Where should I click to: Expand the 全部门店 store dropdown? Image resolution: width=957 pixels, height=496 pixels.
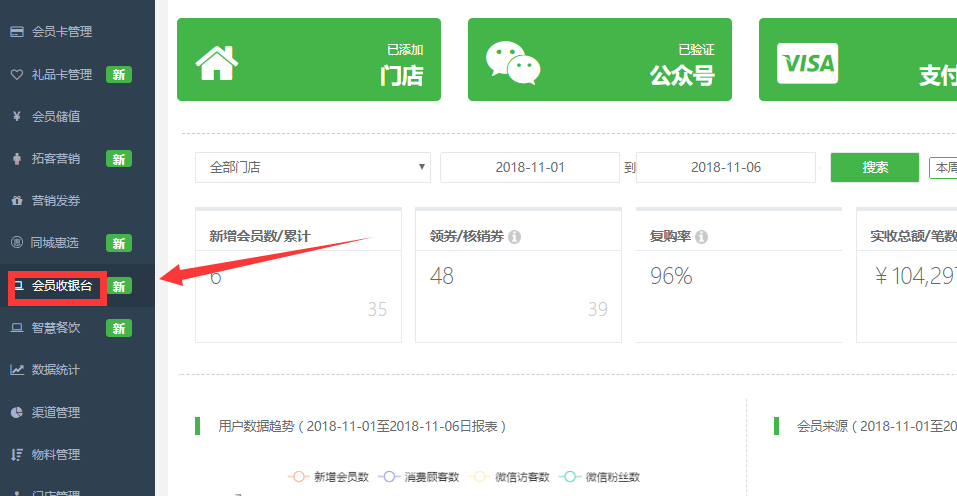[x=312, y=167]
